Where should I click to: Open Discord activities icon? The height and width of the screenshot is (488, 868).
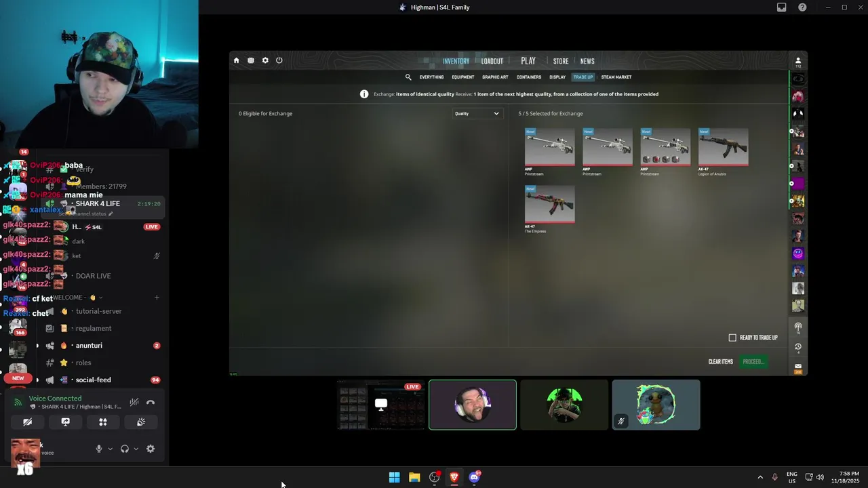103,422
